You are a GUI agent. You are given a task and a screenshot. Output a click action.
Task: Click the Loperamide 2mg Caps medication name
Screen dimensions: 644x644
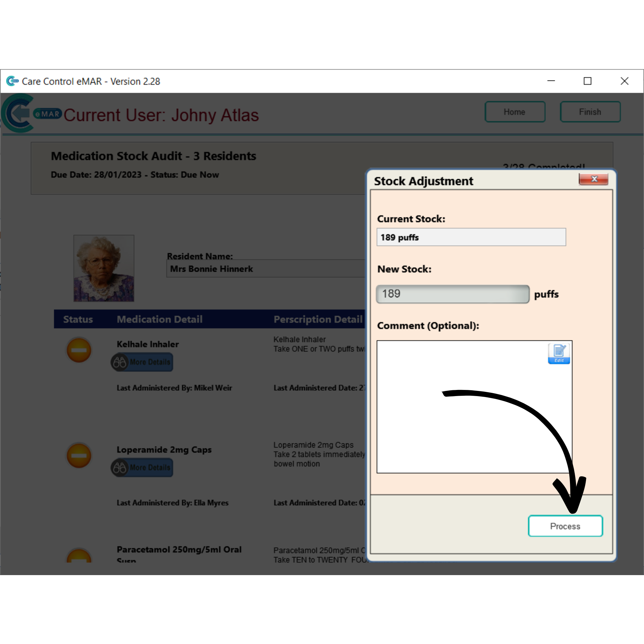(x=164, y=450)
